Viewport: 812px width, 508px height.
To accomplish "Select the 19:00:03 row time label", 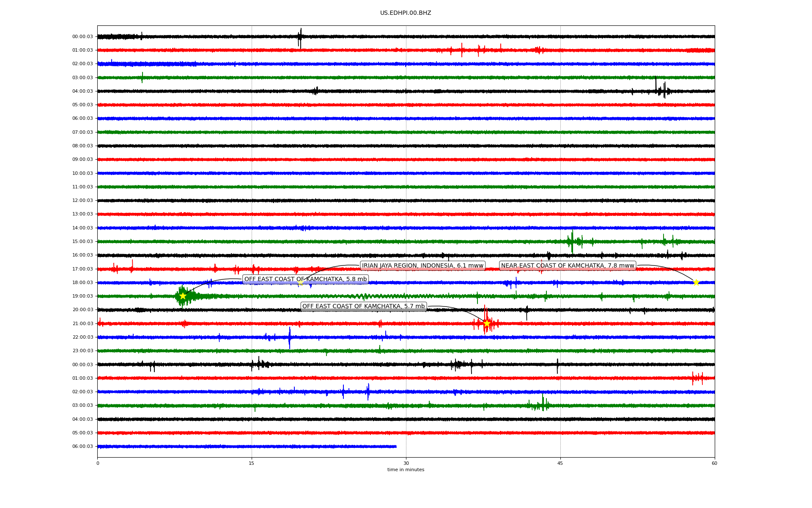I will [82, 296].
